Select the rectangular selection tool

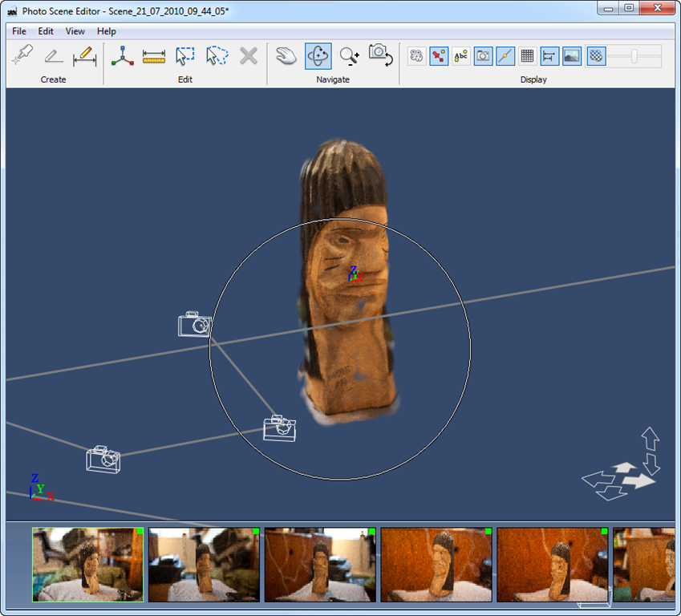point(184,55)
